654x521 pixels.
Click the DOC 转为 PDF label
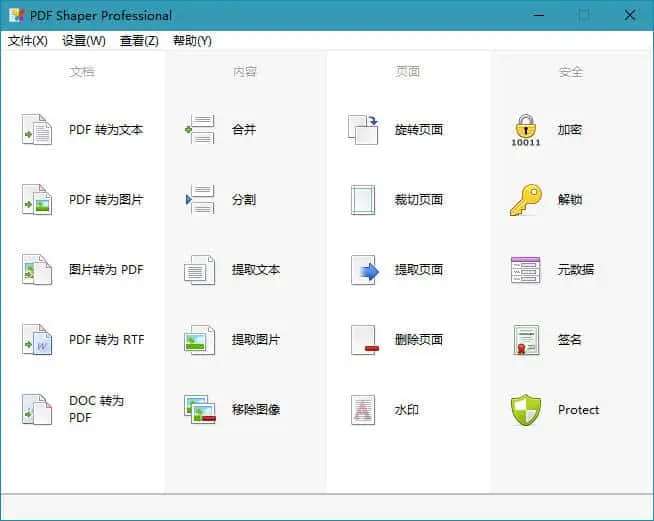coord(96,409)
